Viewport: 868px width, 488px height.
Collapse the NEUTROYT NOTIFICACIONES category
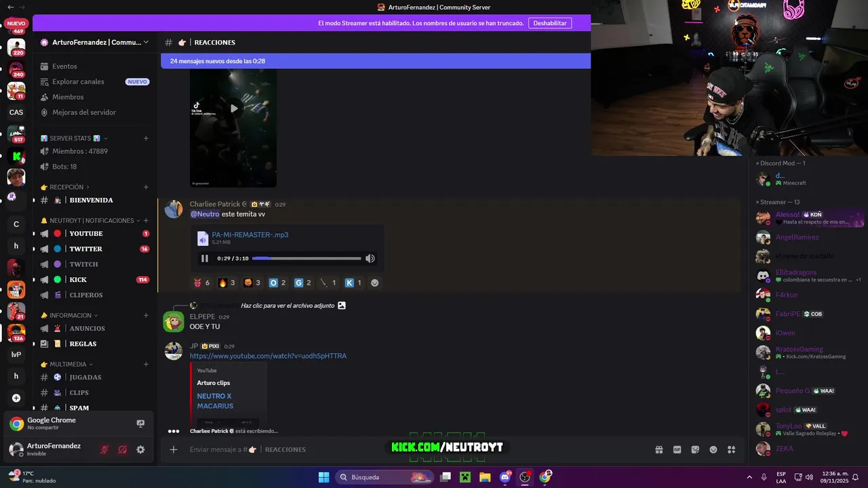pos(90,220)
